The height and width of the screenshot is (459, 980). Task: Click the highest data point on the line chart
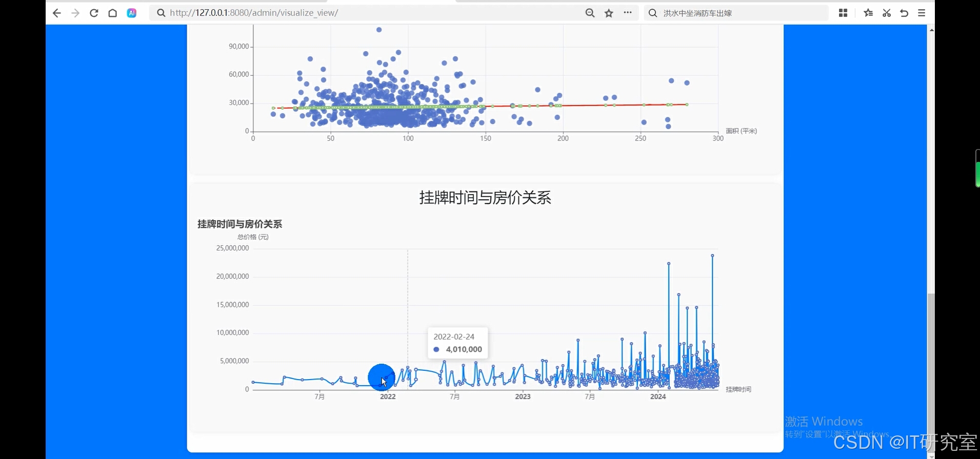click(x=712, y=255)
